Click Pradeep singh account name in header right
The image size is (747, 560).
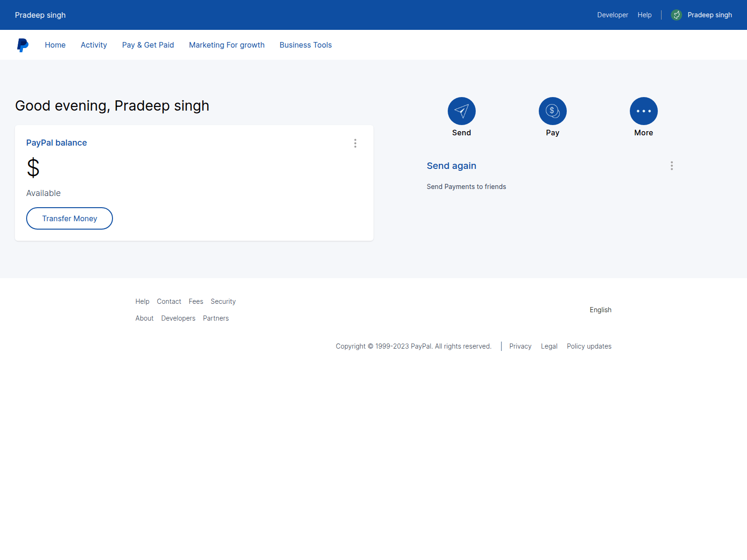710,15
